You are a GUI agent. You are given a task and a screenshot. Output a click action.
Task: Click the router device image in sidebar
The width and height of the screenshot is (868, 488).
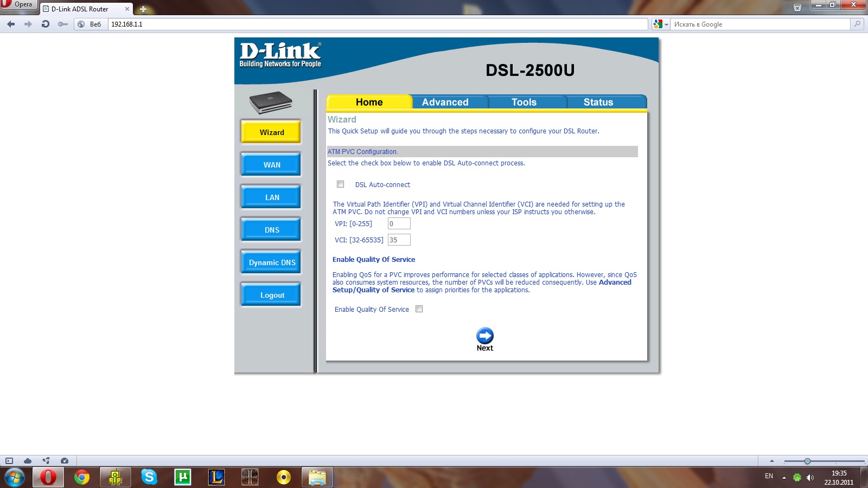[271, 102]
